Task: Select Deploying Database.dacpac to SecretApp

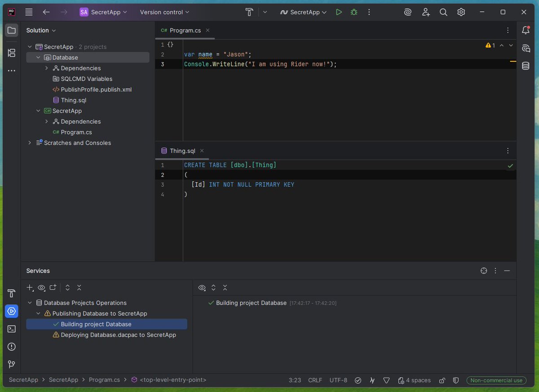Action: pyautogui.click(x=115, y=335)
